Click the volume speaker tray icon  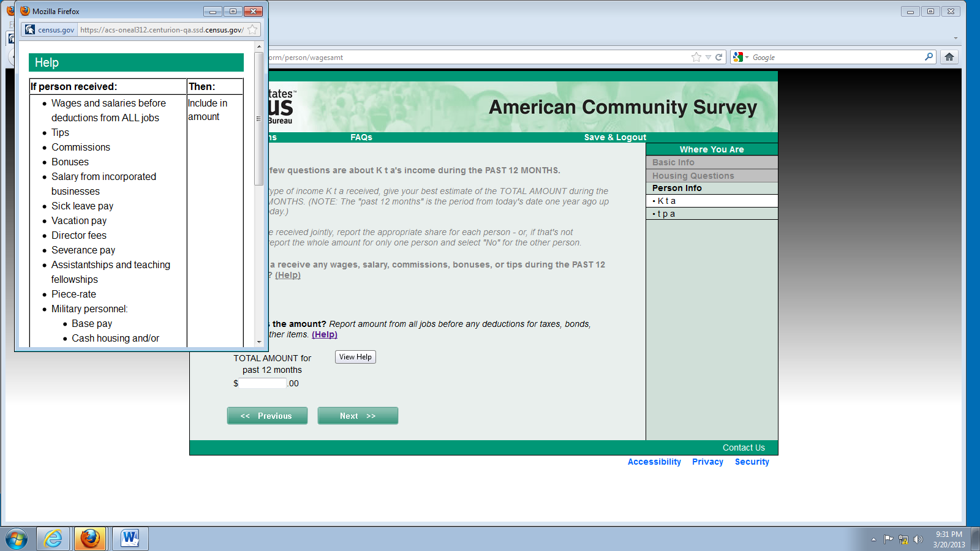918,539
